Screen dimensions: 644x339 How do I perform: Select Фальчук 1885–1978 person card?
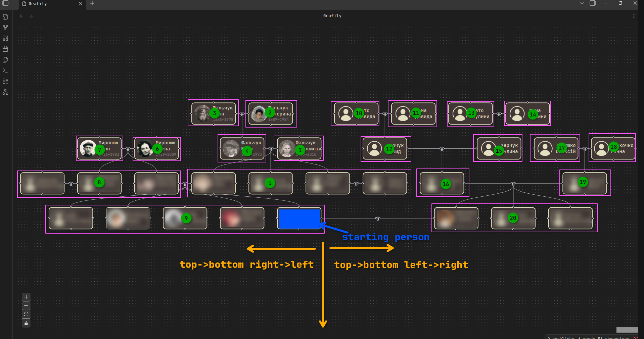(x=214, y=113)
